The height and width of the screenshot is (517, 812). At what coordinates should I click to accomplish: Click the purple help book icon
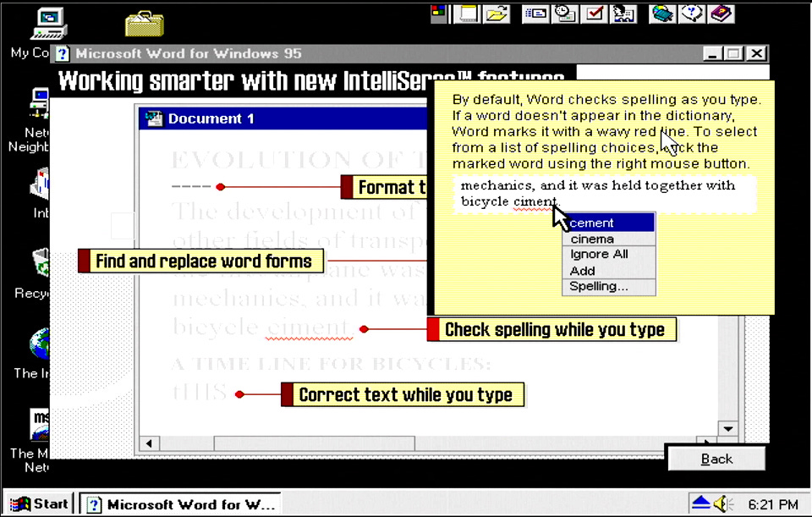(721, 14)
